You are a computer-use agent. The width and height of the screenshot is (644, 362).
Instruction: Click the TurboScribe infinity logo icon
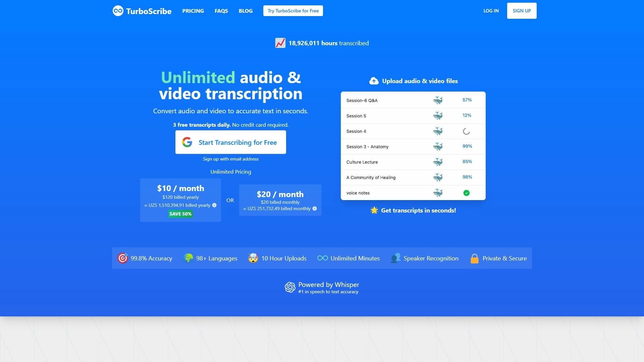(118, 11)
